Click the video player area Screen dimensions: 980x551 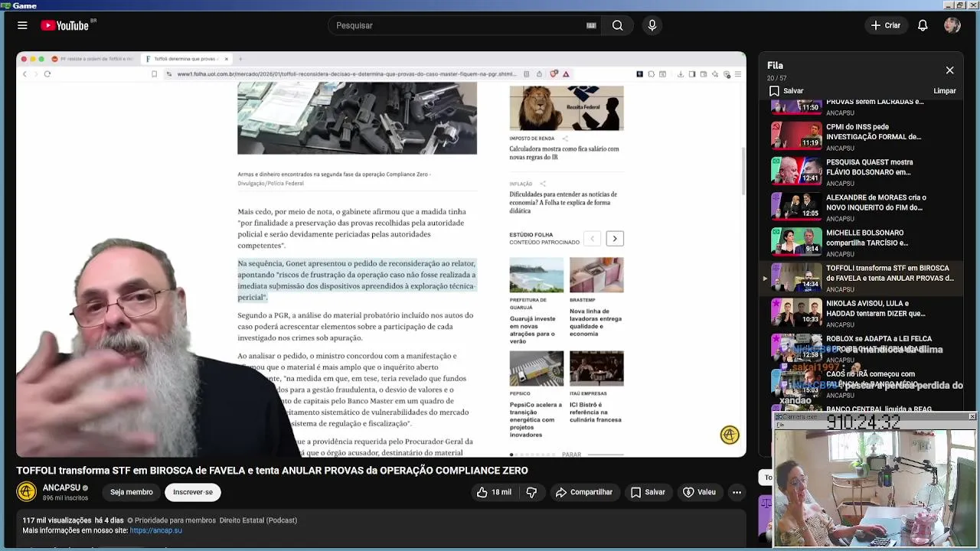pyautogui.click(x=381, y=254)
